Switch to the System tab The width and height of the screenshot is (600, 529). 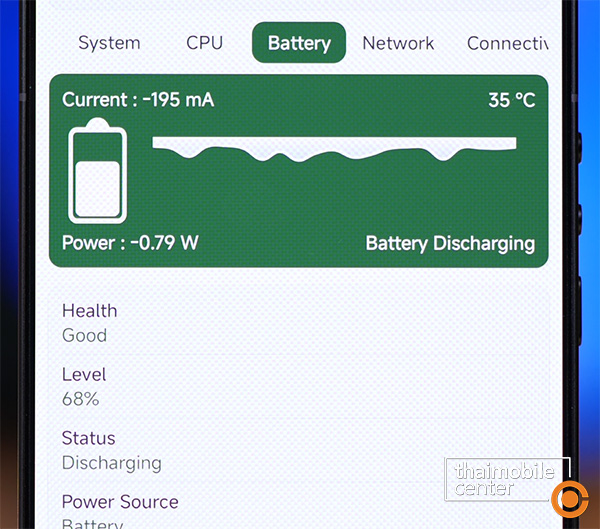pos(109,43)
